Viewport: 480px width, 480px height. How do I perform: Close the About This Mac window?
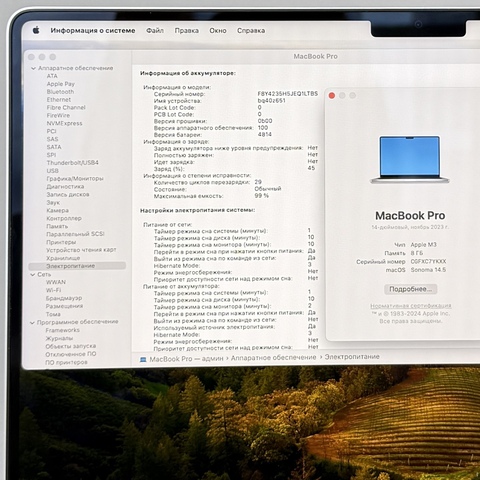coord(332,96)
